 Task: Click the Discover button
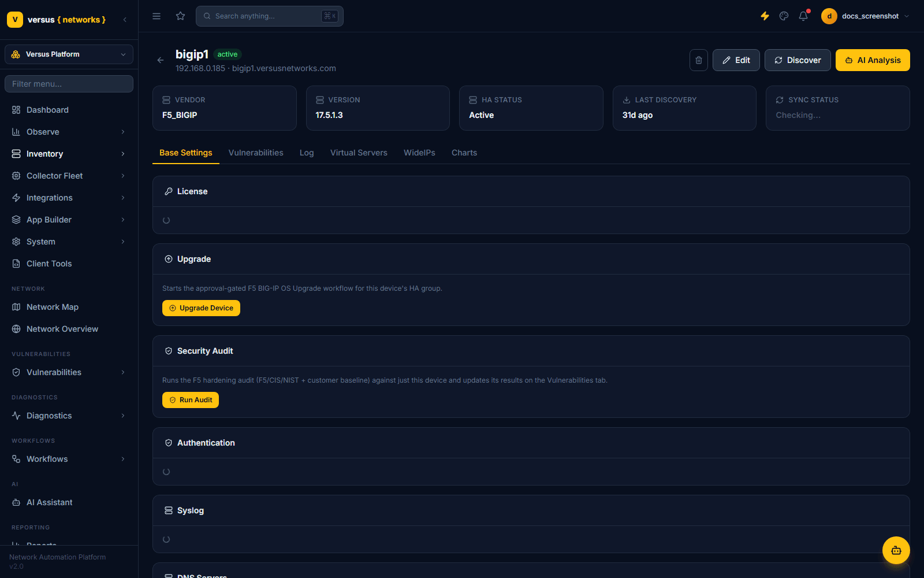coord(798,60)
